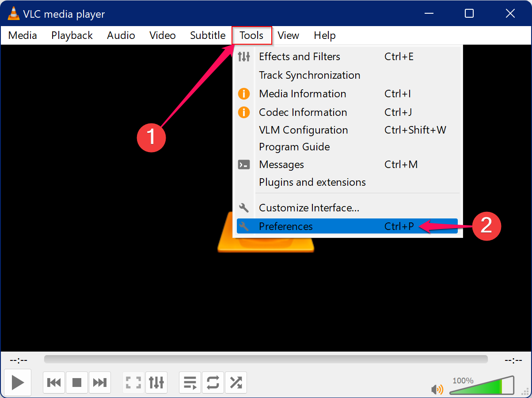This screenshot has width=532, height=398.
Task: Open the Video menu
Action: click(x=163, y=35)
